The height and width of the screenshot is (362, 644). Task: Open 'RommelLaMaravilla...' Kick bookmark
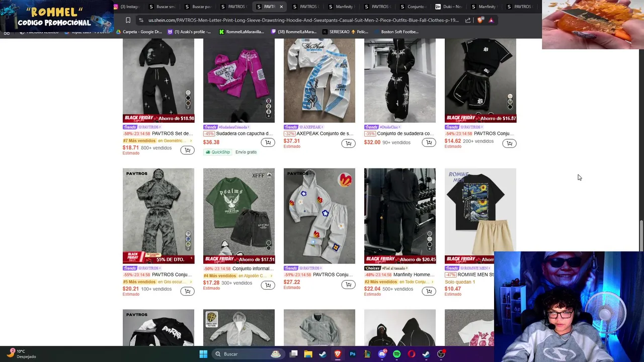click(x=242, y=32)
